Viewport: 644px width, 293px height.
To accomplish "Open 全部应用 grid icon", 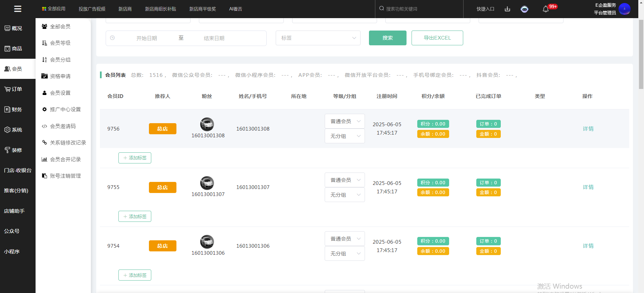I will tap(44, 9).
